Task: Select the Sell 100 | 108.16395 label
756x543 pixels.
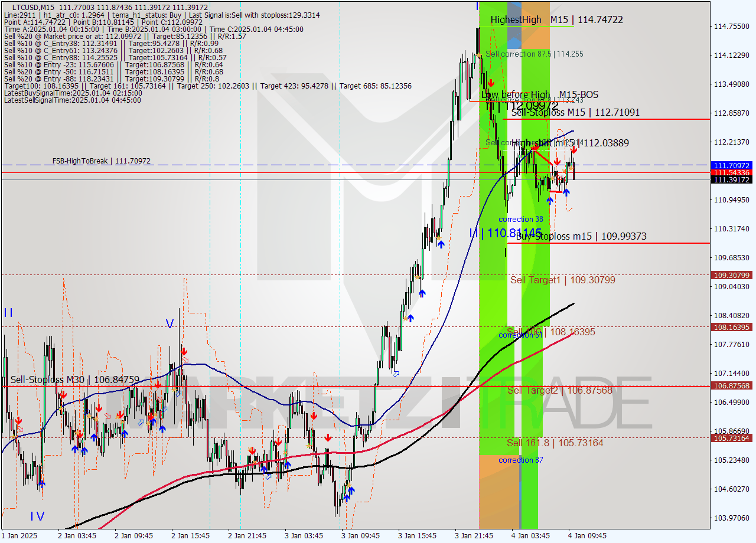Action: pos(551,332)
